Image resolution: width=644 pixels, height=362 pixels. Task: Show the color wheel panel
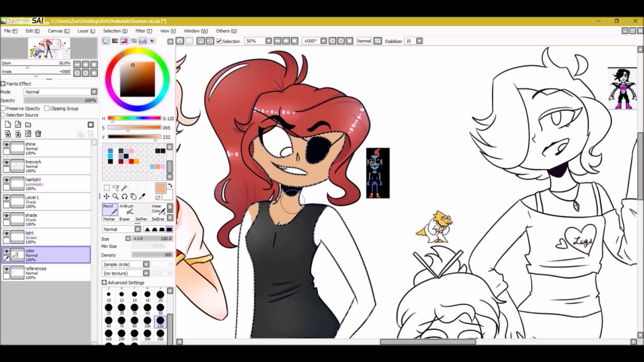tap(106, 41)
